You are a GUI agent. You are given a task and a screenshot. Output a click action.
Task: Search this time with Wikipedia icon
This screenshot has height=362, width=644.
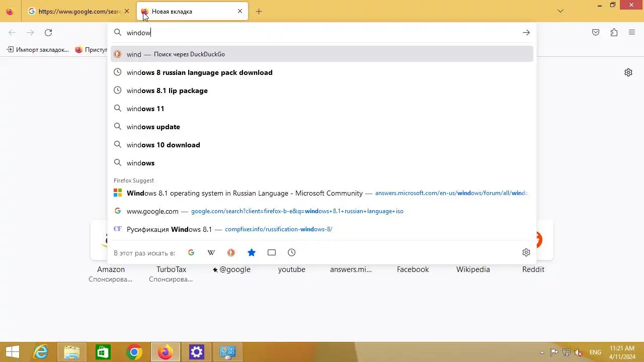click(211, 252)
